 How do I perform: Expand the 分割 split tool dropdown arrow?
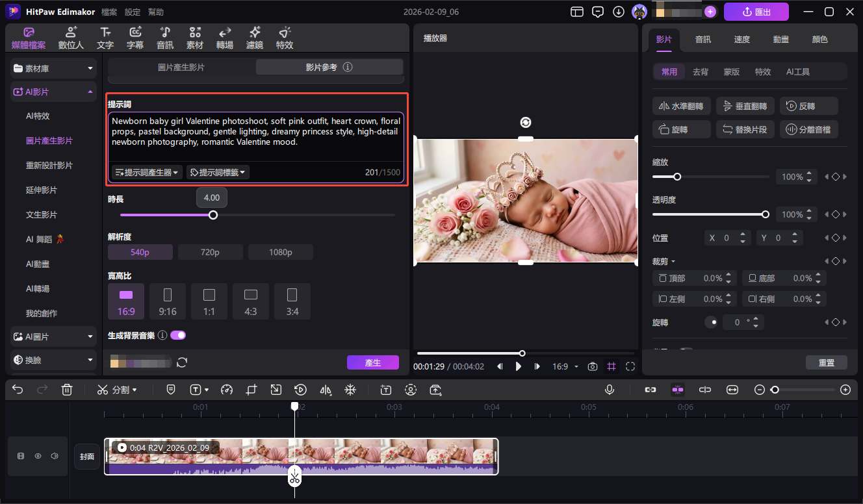click(135, 390)
